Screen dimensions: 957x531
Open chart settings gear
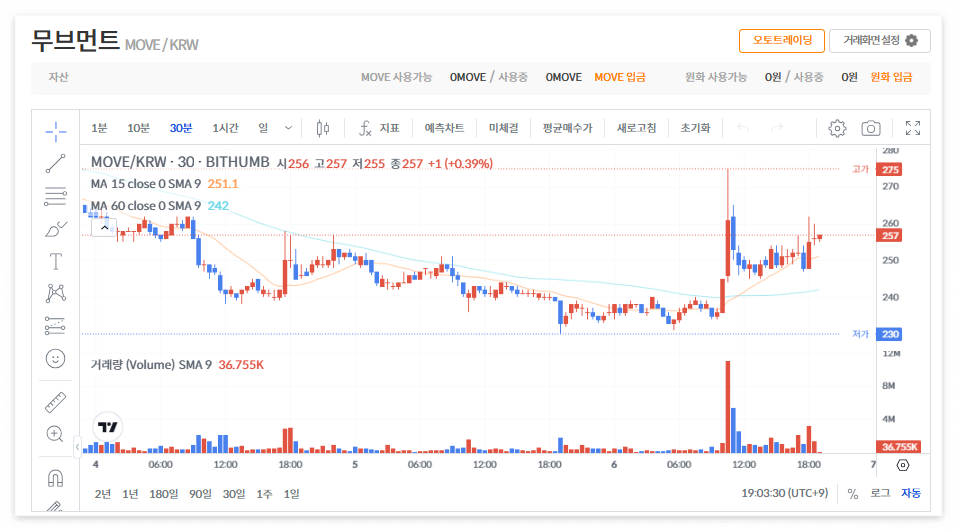[837, 128]
